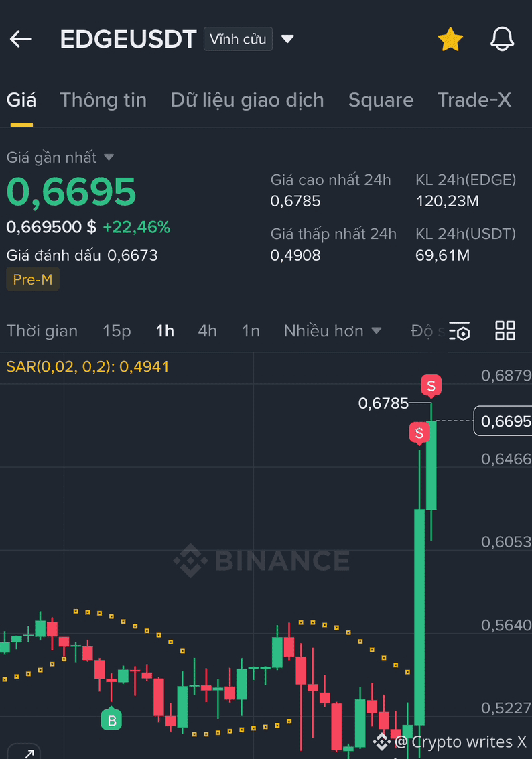Image resolution: width=532 pixels, height=759 pixels.
Task: Select the 1n timeframe
Action: [251, 331]
